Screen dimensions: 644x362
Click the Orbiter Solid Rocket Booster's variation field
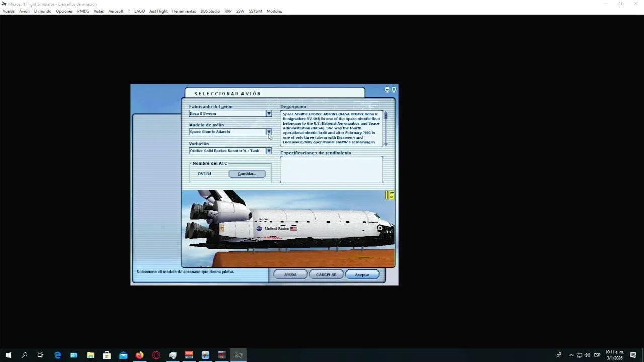pyautogui.click(x=227, y=151)
